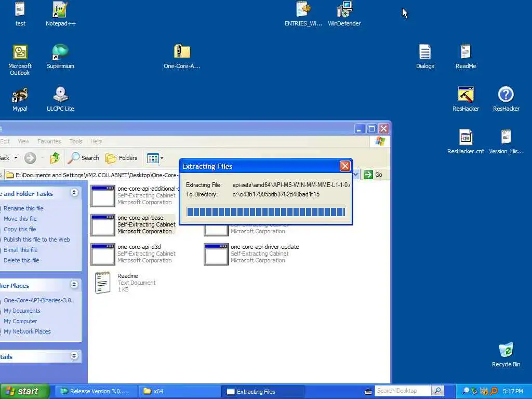Switch to x64 folder taskbar button
This screenshot has width=532, height=399.
[x=179, y=391]
